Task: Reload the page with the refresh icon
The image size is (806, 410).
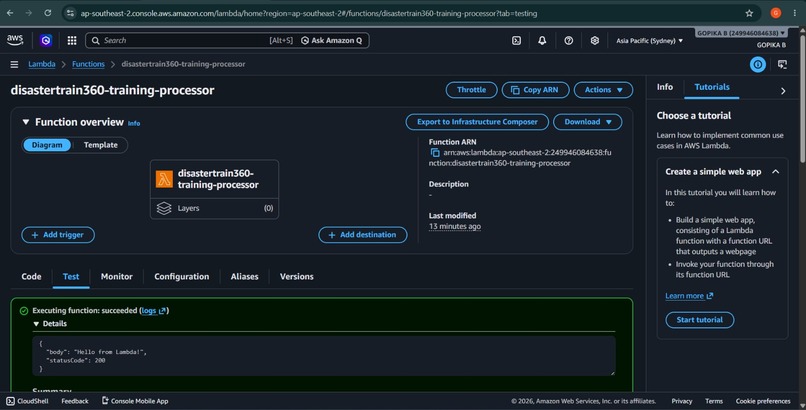Action: click(47, 13)
